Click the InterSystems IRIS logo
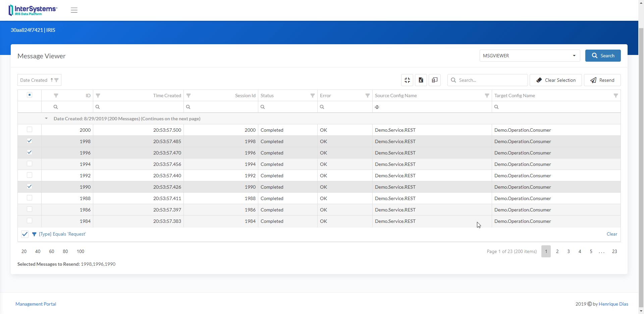 point(33,10)
